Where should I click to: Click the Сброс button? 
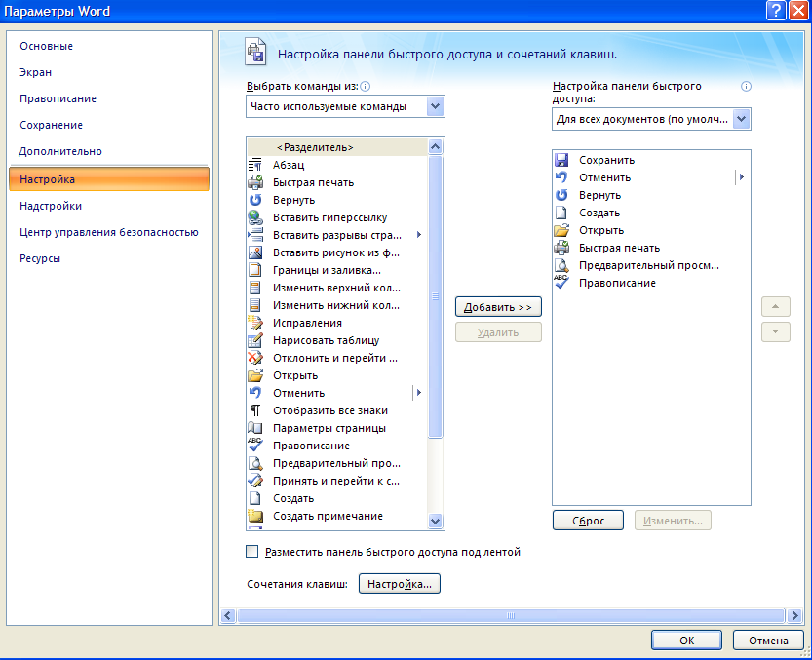click(589, 521)
